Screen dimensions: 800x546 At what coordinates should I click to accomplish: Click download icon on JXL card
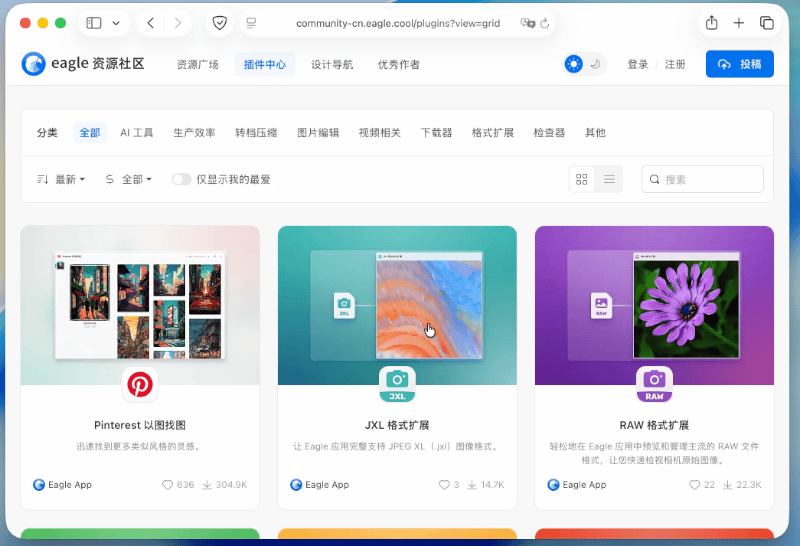pyautogui.click(x=472, y=485)
